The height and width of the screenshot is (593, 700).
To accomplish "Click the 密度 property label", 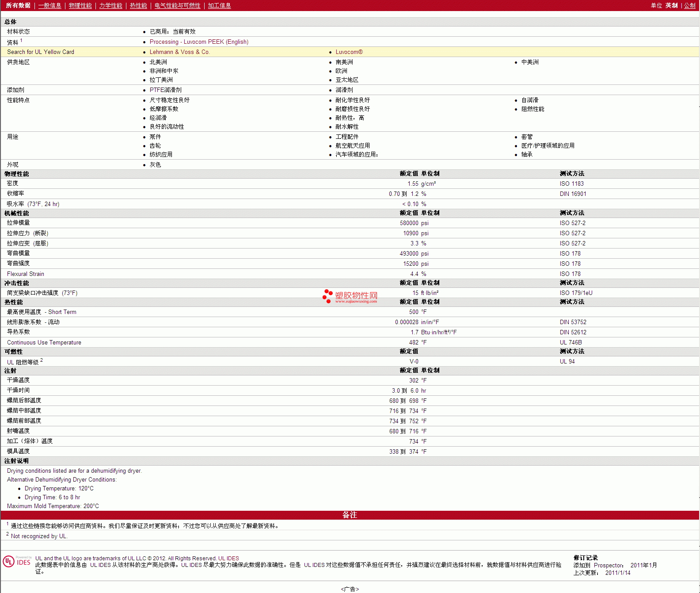I will 12,184.
